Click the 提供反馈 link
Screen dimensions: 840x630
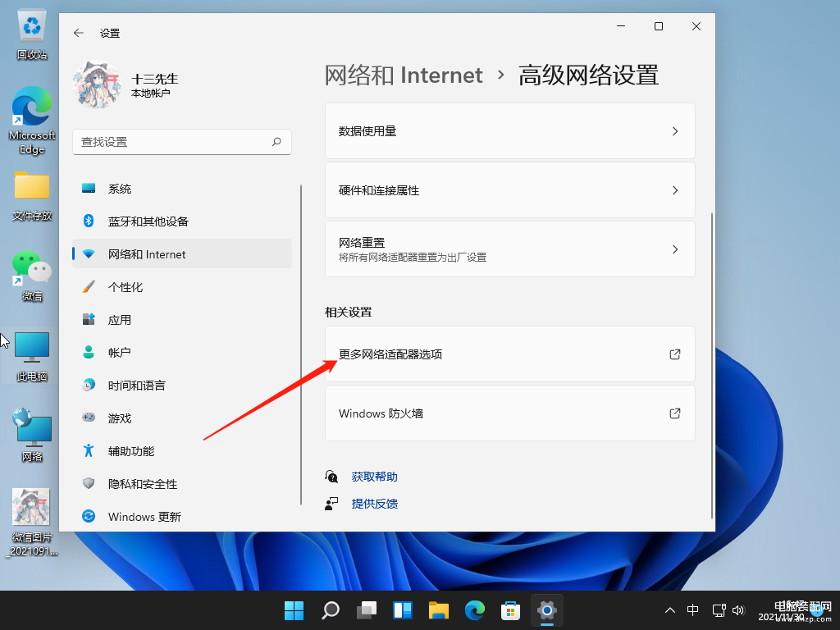point(374,504)
